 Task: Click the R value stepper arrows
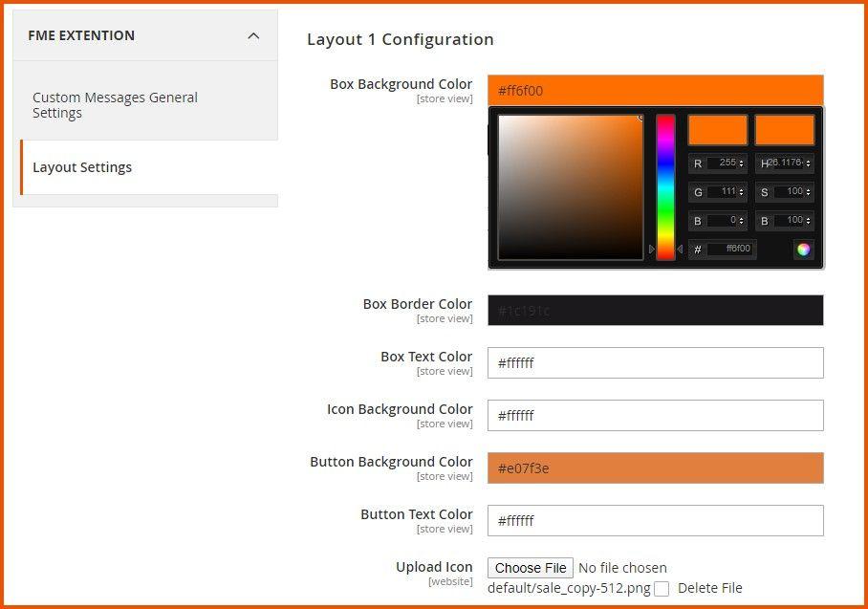742,163
